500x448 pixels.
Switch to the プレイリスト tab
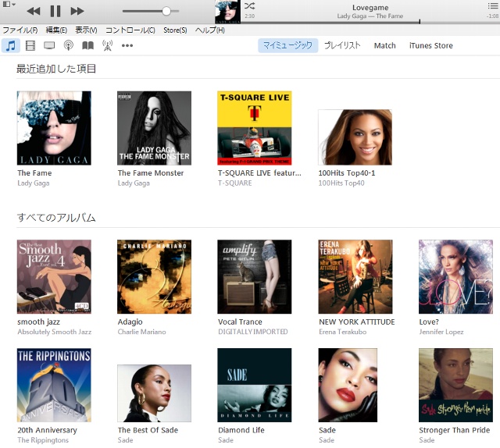[342, 45]
